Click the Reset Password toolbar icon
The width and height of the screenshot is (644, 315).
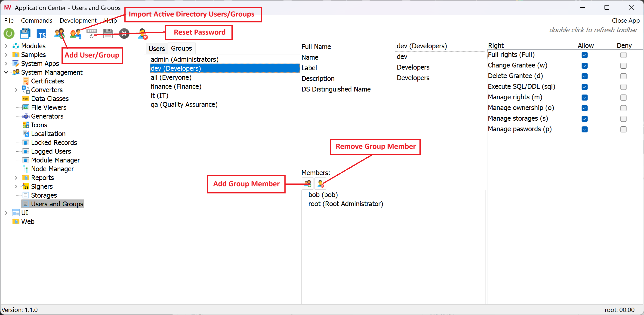point(92,34)
